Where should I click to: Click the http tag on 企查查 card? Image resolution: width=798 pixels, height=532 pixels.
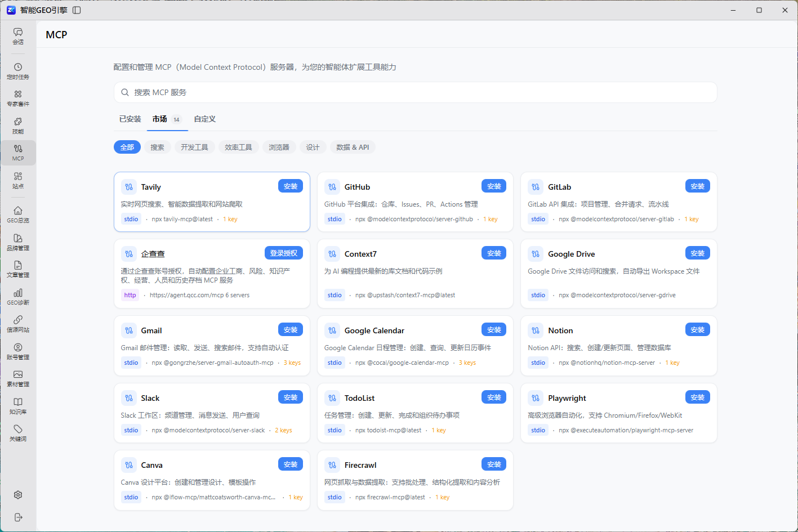[130, 295]
